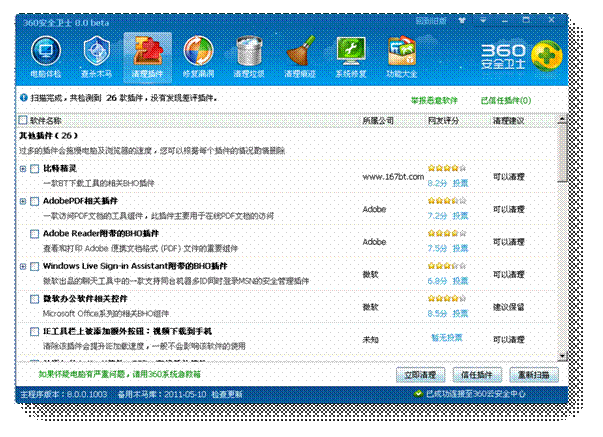Click the blue info icon beside scan result
Screen dimensions: 603x437
click(x=23, y=98)
